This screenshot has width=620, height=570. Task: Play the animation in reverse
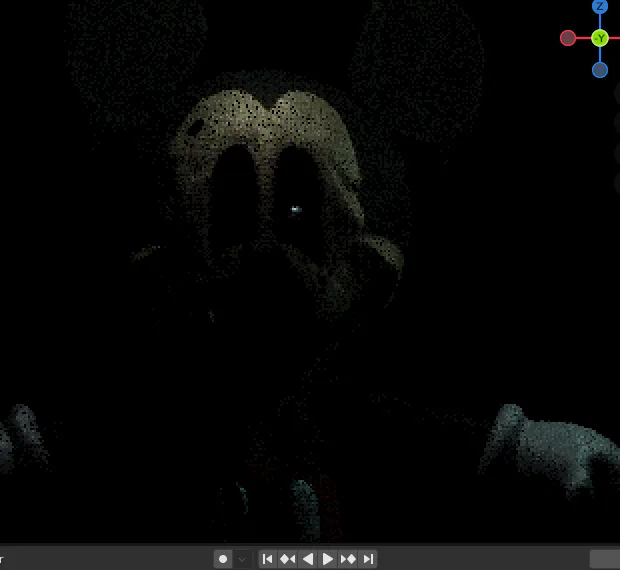308,559
